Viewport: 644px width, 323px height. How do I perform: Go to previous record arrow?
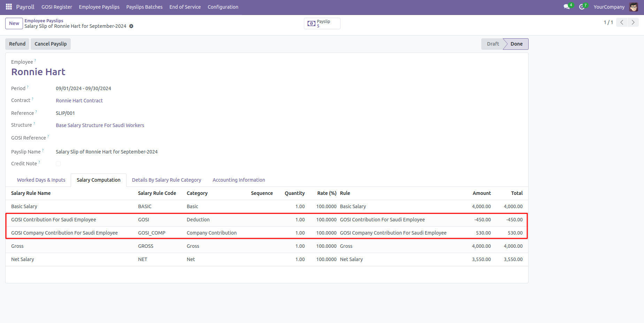coord(622,22)
